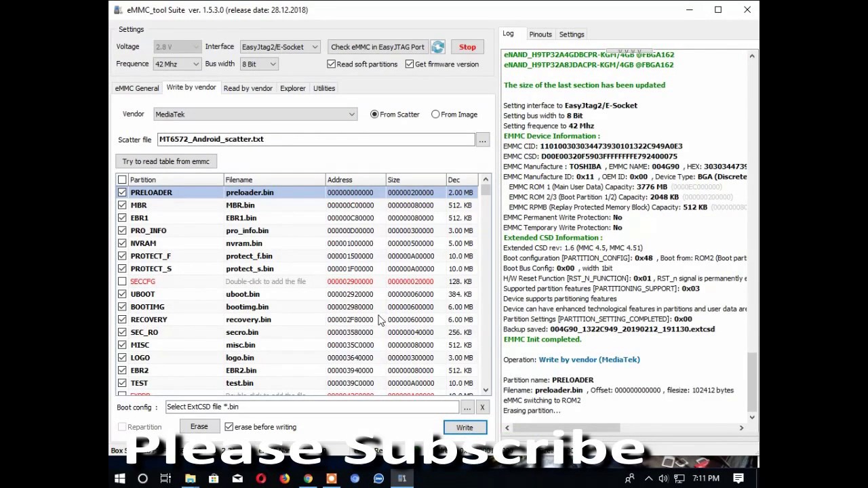Click the refresh icon beside Check eMMC button

pyautogui.click(x=438, y=47)
